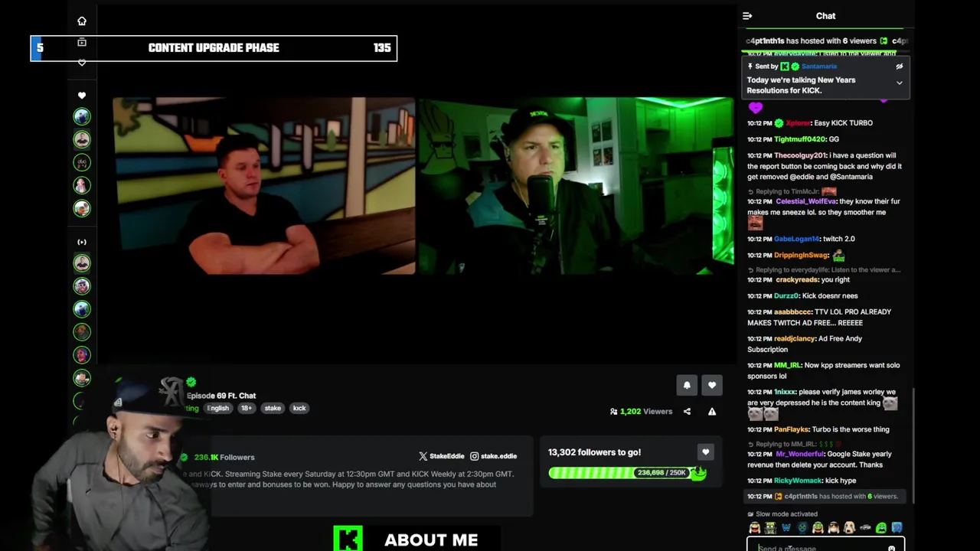Click the Content Upgrade Phase progress bar
The image size is (980, 551).
click(x=214, y=48)
